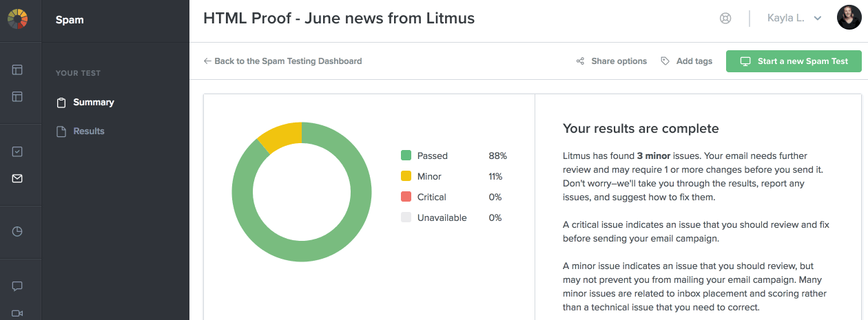
Task: Open Share options
Action: click(x=612, y=61)
